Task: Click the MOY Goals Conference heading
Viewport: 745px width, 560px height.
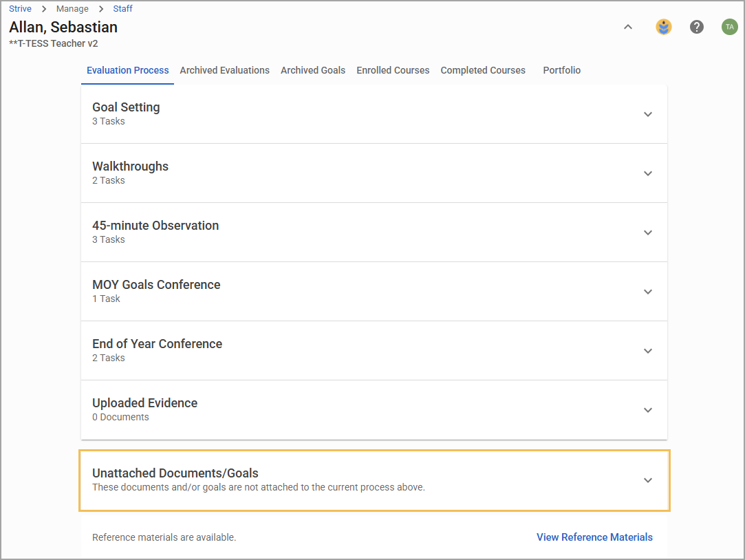Action: tap(156, 285)
